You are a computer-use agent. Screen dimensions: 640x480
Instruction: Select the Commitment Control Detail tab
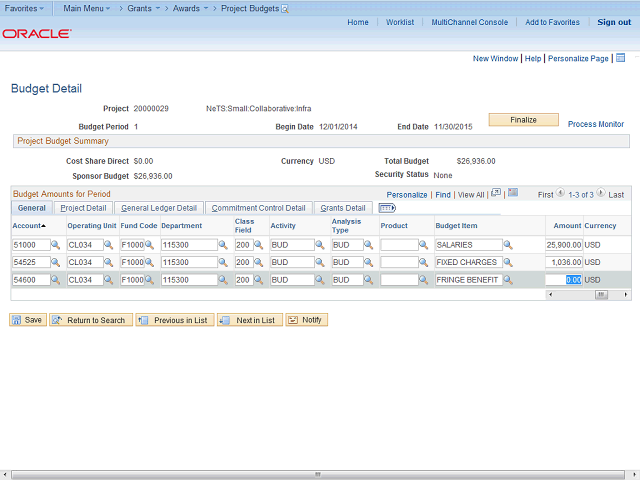pos(258,208)
